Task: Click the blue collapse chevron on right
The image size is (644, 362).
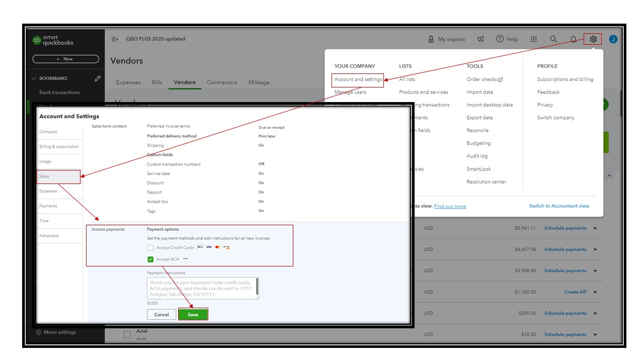Action: click(609, 175)
